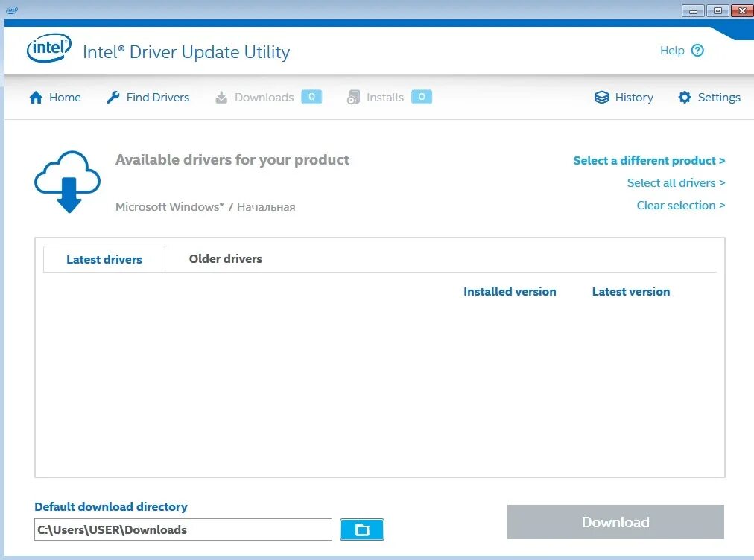Click the Installs disk icon
The width and height of the screenshot is (754, 560).
click(x=353, y=98)
